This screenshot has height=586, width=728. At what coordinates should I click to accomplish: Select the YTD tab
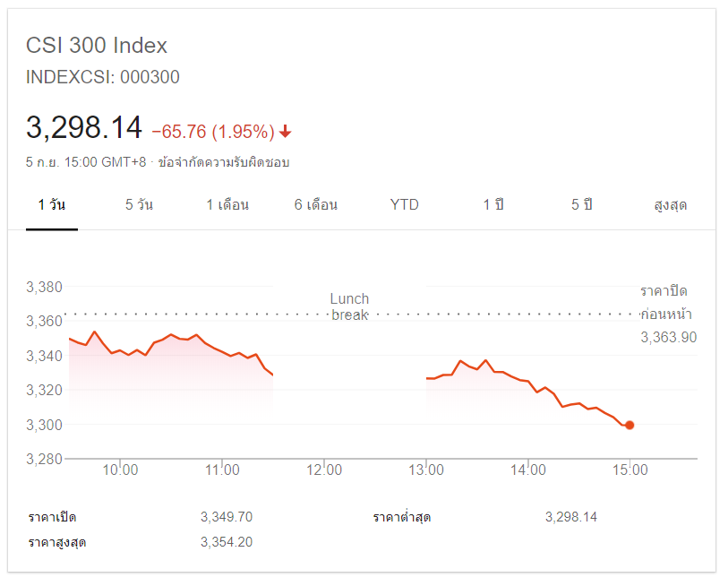pos(404,205)
